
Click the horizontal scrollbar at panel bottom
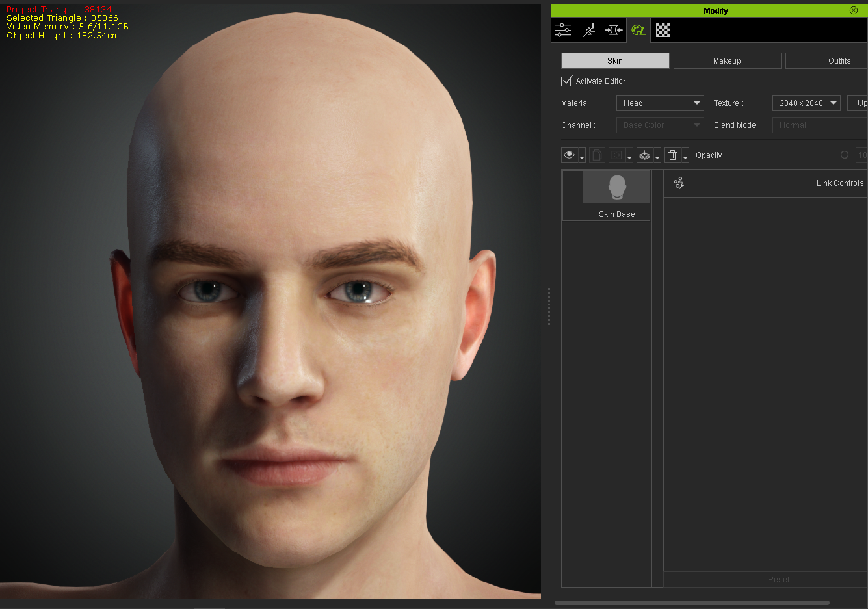692,603
